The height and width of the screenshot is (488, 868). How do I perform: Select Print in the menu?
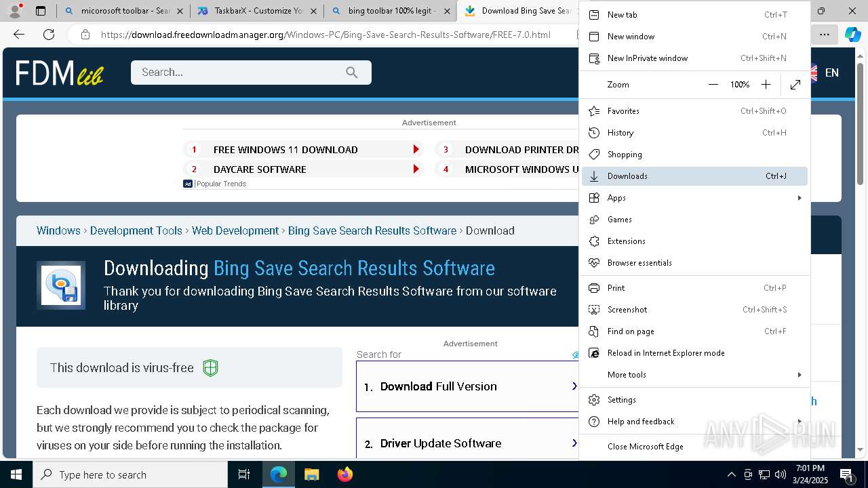click(694, 288)
